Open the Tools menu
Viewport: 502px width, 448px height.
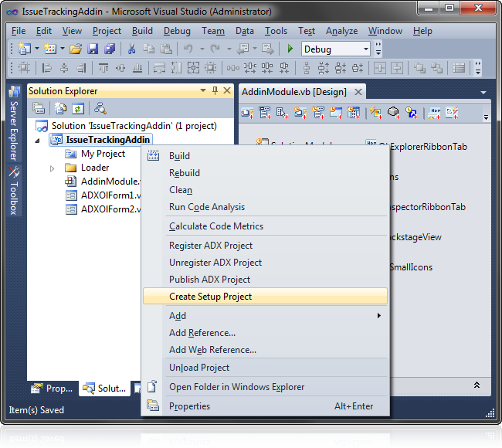[276, 31]
